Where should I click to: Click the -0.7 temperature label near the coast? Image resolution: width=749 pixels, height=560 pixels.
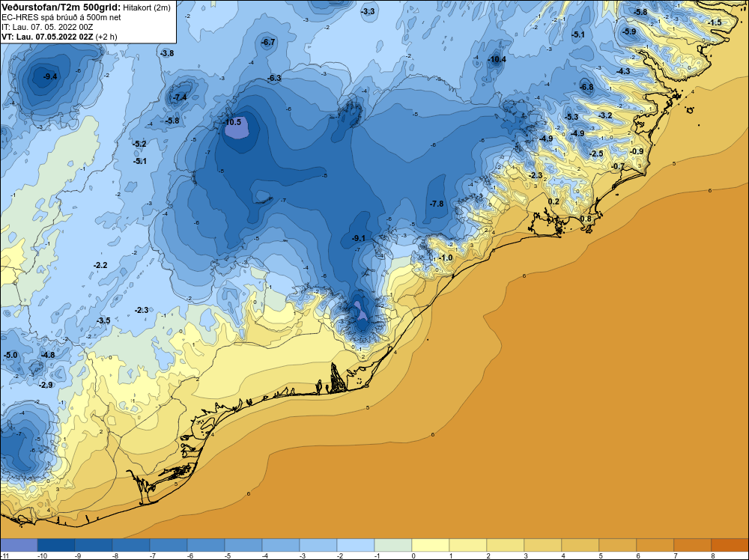tap(618, 167)
